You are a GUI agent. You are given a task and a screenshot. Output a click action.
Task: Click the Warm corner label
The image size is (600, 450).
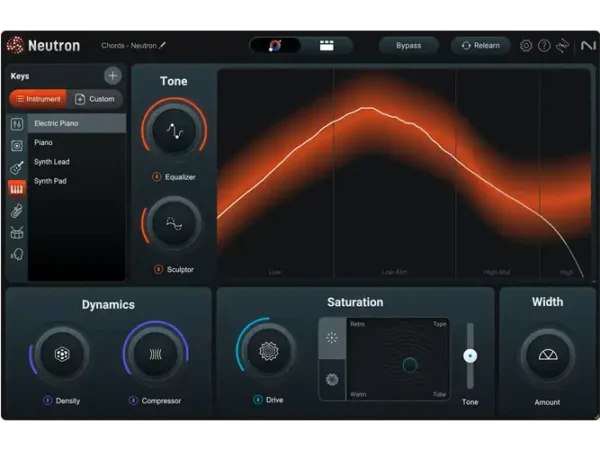(x=358, y=394)
